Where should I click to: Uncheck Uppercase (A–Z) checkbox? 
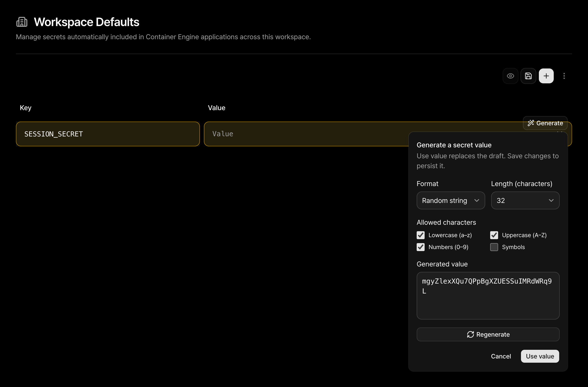[x=494, y=235]
